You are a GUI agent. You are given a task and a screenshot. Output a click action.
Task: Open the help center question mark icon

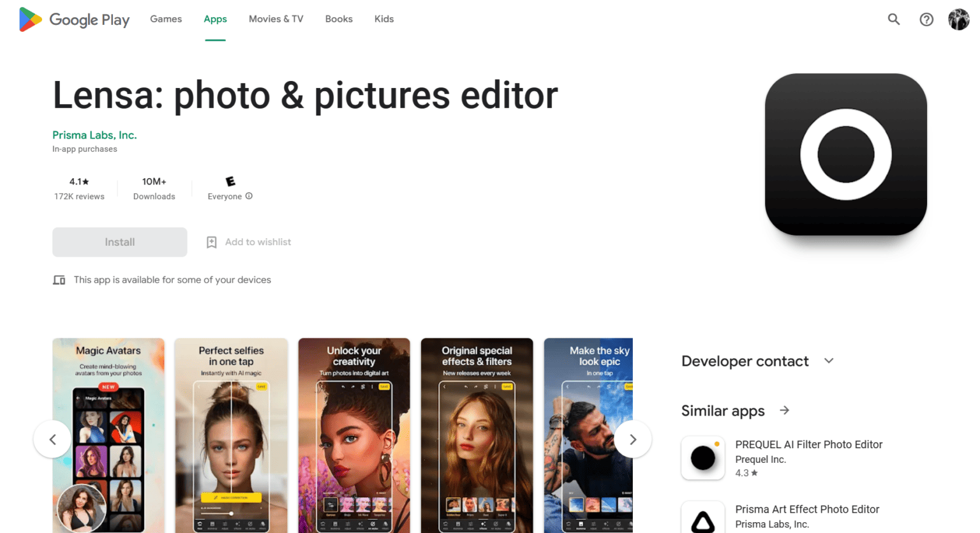pos(926,19)
